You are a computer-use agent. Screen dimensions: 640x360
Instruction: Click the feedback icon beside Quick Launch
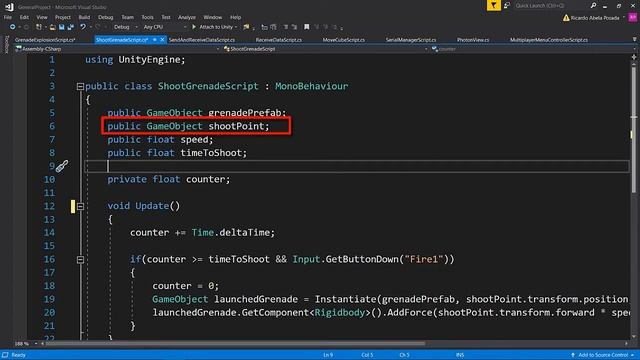click(x=507, y=5)
